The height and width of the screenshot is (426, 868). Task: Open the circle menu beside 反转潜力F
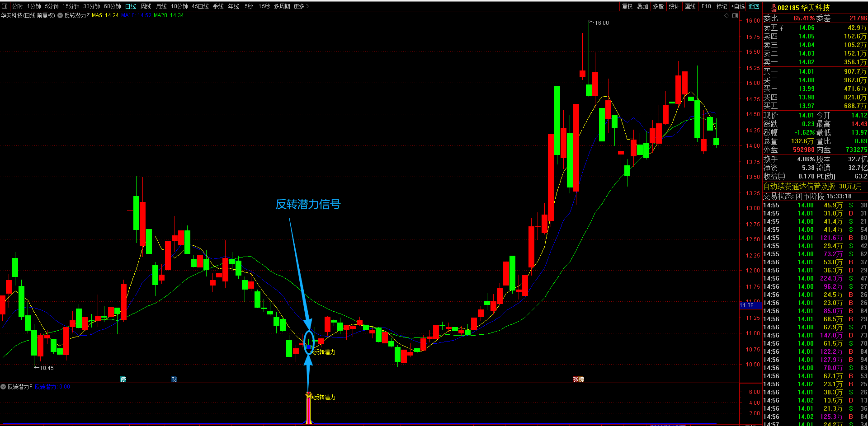coord(3,387)
